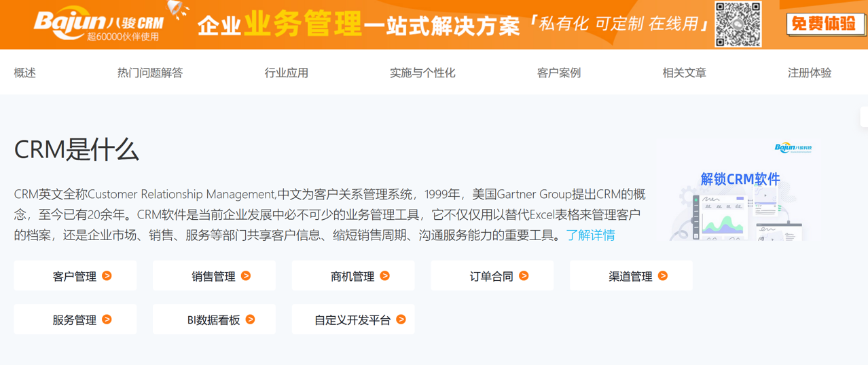Viewport: 868px width, 365px height.
Task: Click the QR code in the banner
Action: [x=738, y=24]
